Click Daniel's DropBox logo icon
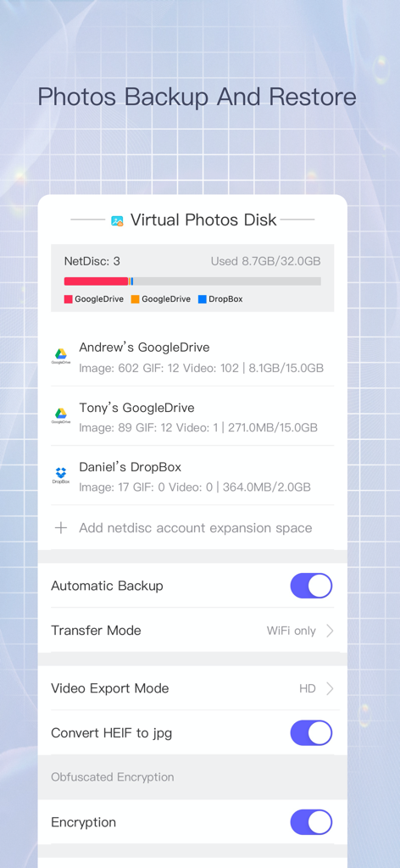The width and height of the screenshot is (400, 868). tap(61, 475)
